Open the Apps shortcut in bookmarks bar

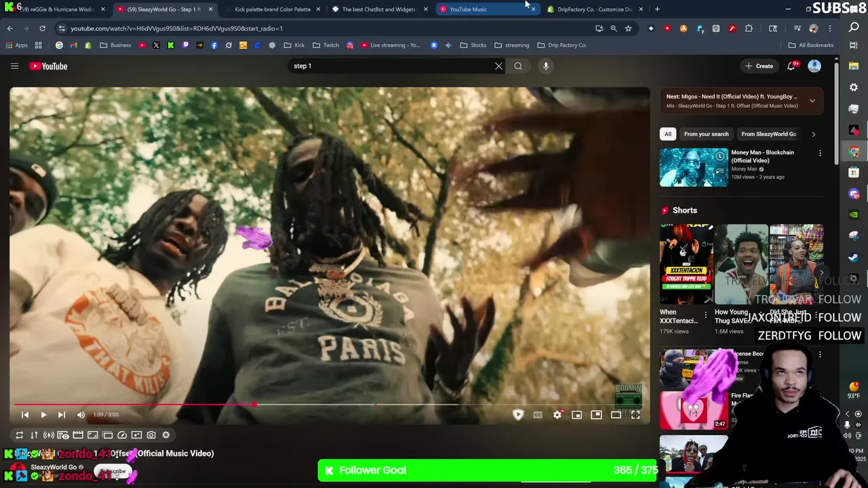(x=17, y=45)
